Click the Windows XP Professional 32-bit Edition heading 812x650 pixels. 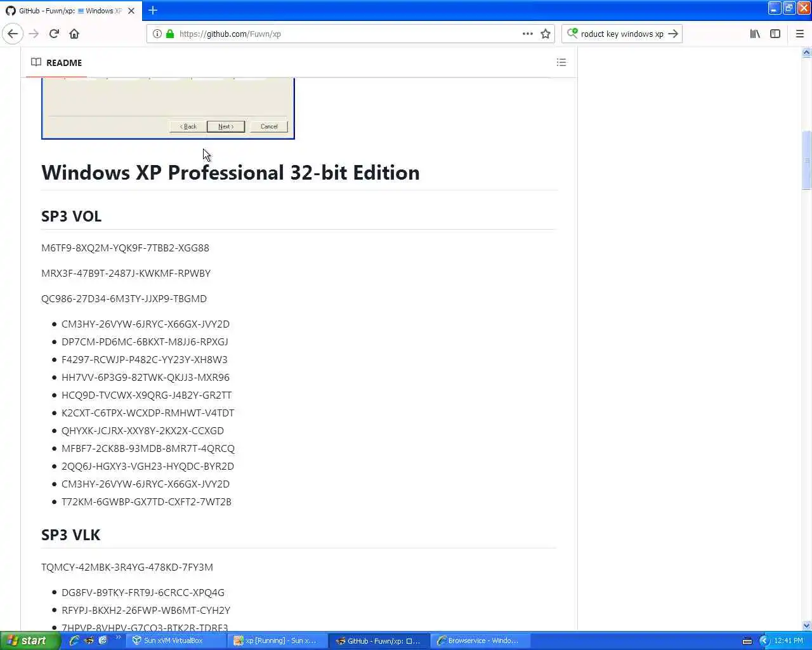pyautogui.click(x=230, y=173)
